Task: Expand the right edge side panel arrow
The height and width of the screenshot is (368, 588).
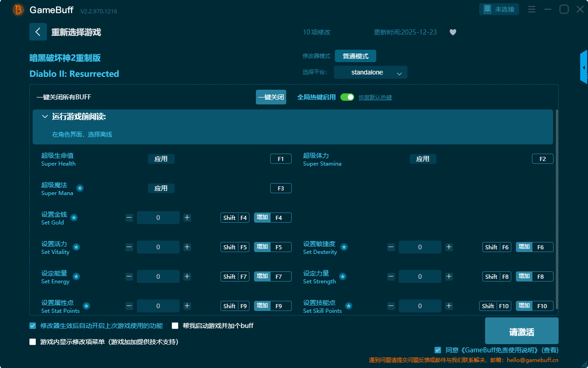Action: (584, 68)
